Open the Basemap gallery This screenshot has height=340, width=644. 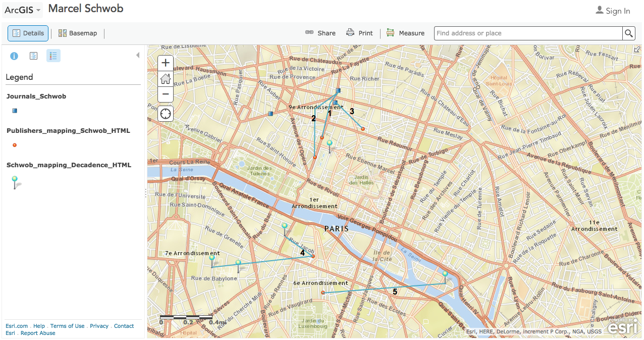coord(78,33)
